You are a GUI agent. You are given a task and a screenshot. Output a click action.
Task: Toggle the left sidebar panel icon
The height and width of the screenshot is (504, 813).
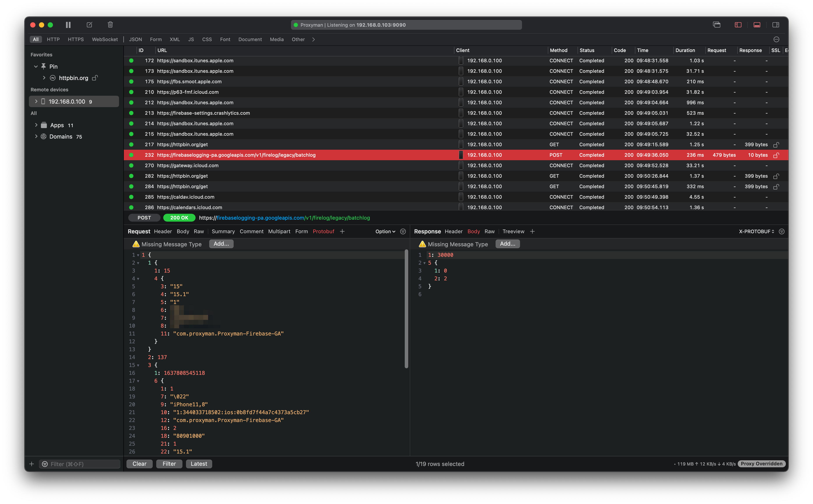[738, 25]
